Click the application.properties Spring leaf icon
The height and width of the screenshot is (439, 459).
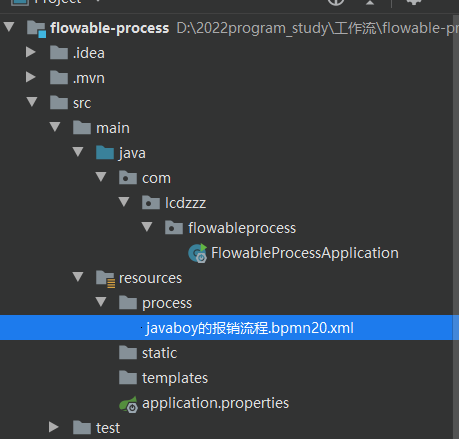coord(128,404)
